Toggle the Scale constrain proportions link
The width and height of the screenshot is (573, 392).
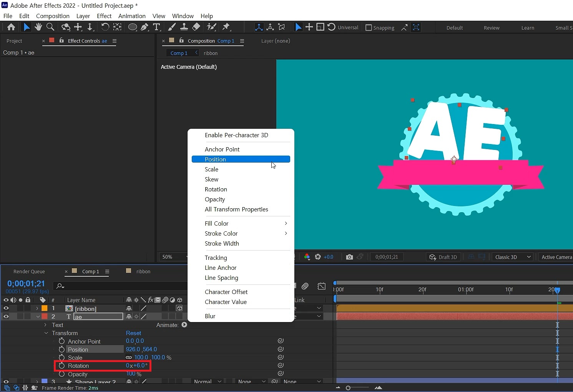pyautogui.click(x=129, y=357)
